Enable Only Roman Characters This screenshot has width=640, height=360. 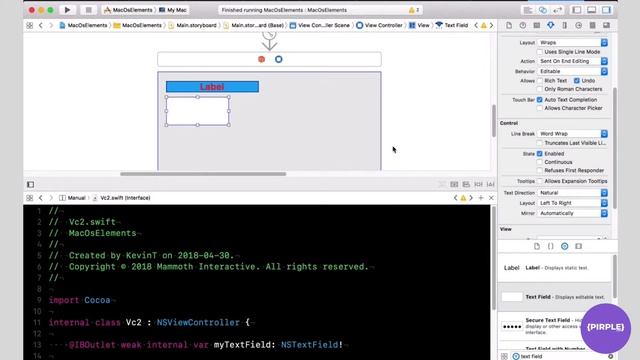coord(540,89)
